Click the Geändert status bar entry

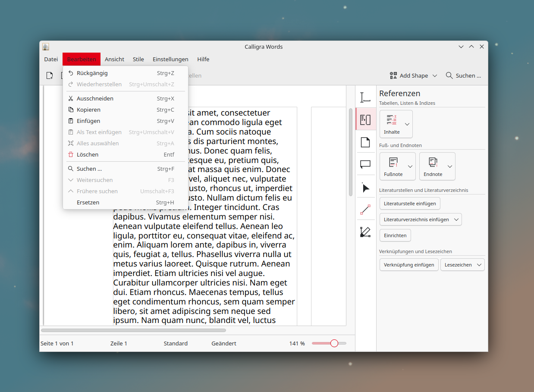tap(224, 344)
